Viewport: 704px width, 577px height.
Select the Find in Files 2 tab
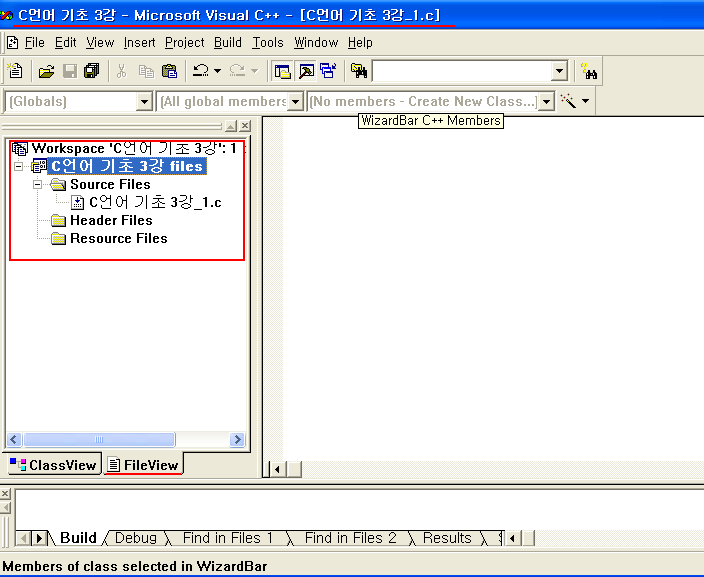[350, 537]
